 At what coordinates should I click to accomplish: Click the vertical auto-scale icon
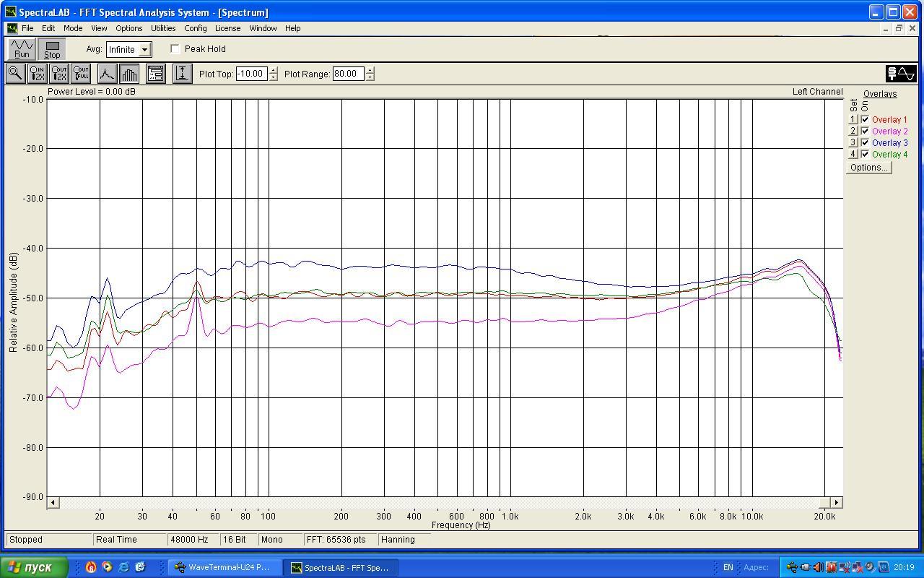[x=183, y=74]
